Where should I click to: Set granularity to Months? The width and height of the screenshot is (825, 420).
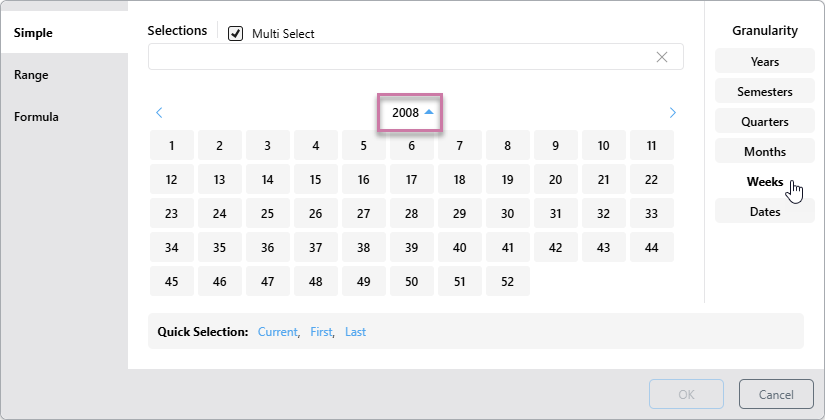coord(764,152)
